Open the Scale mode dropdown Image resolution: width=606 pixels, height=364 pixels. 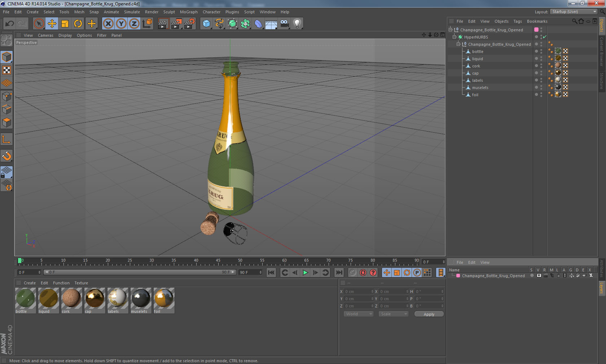(394, 314)
